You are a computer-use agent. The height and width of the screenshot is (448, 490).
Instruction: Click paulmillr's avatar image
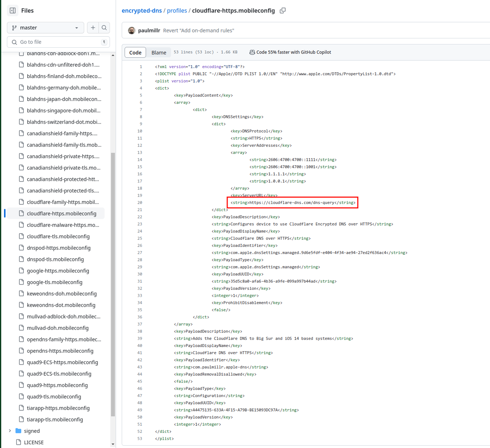132,30
